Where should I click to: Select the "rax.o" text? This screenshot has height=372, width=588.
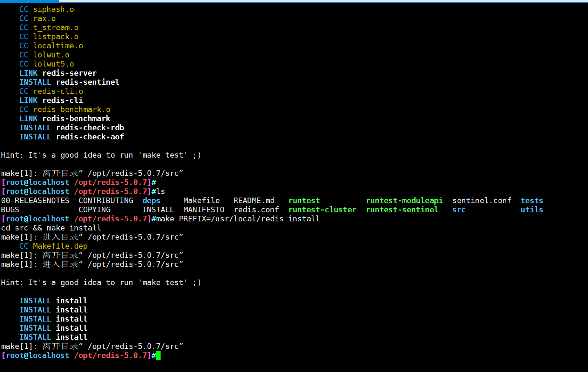(45, 19)
